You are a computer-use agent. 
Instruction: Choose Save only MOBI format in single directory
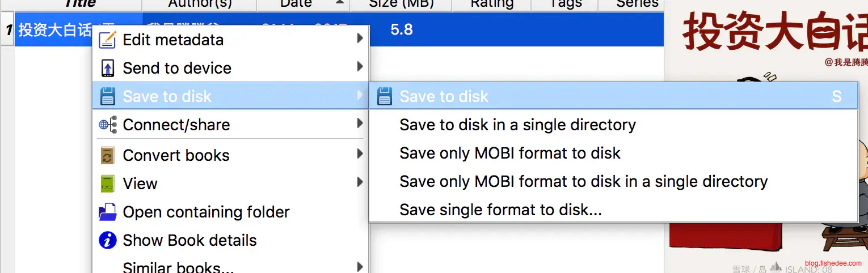coord(583,182)
